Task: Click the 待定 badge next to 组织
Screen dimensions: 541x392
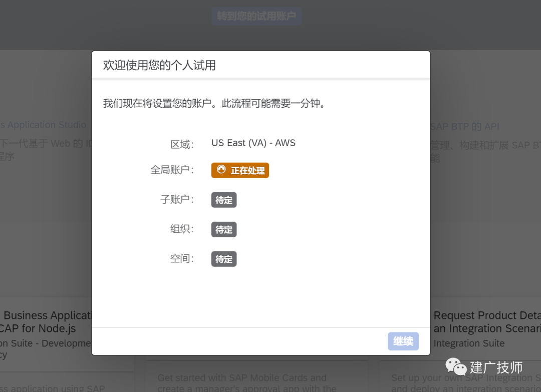Action: pyautogui.click(x=224, y=230)
